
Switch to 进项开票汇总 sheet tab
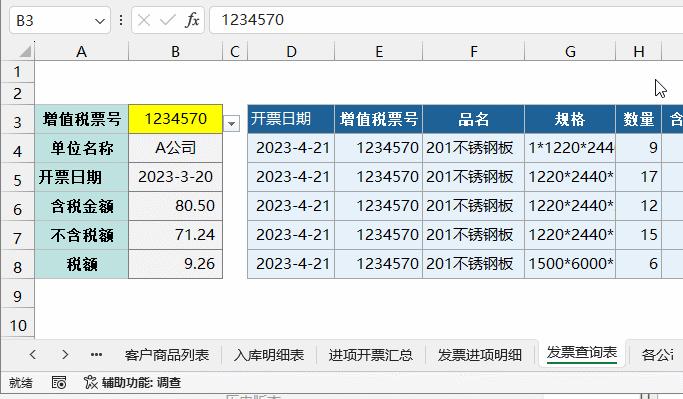(x=370, y=355)
